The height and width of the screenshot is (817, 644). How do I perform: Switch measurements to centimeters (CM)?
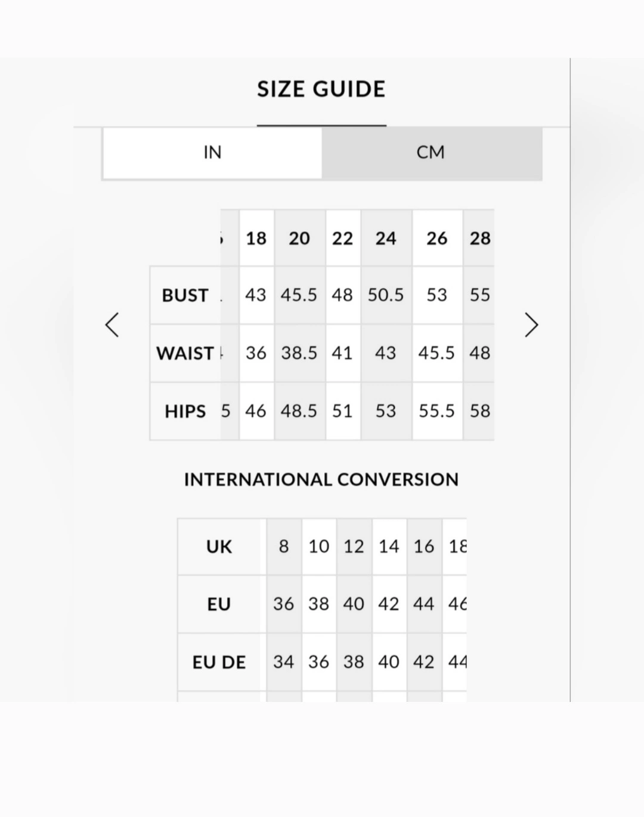click(x=431, y=153)
